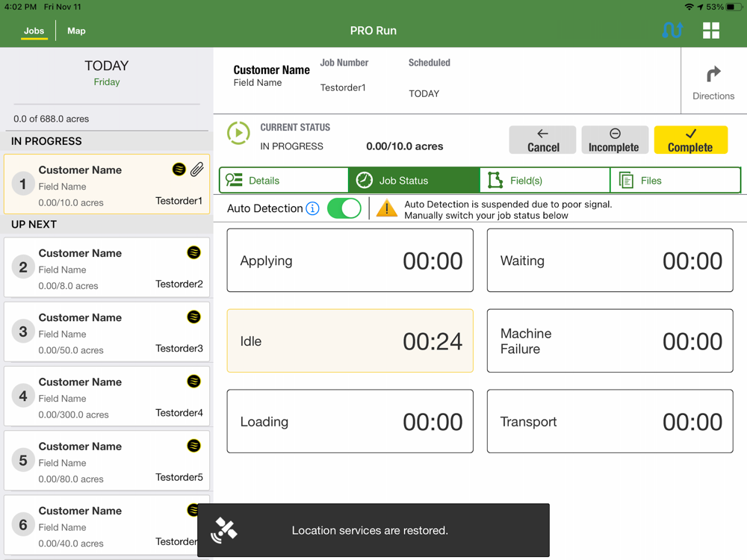Image resolution: width=747 pixels, height=560 pixels.
Task: Tap the yellow product icon on Testorder5 card
Action: point(193,446)
